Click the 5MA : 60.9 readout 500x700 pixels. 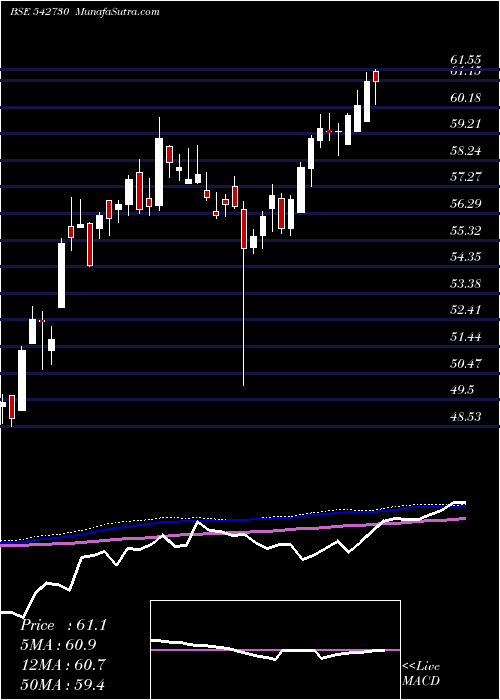[58, 645]
